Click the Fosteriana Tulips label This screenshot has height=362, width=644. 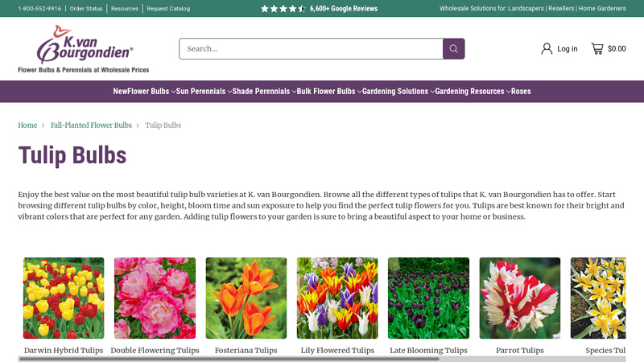click(246, 351)
